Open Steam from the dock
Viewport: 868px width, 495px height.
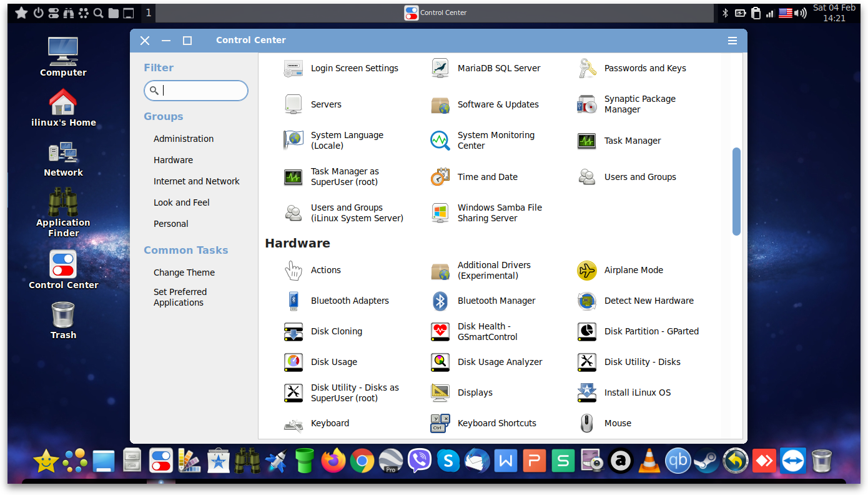[707, 461]
